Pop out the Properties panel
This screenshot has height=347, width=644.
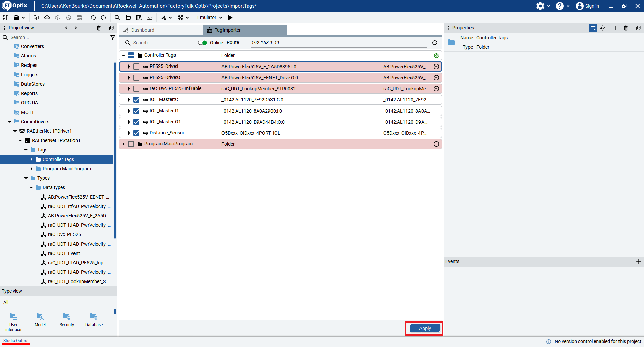[x=639, y=28]
